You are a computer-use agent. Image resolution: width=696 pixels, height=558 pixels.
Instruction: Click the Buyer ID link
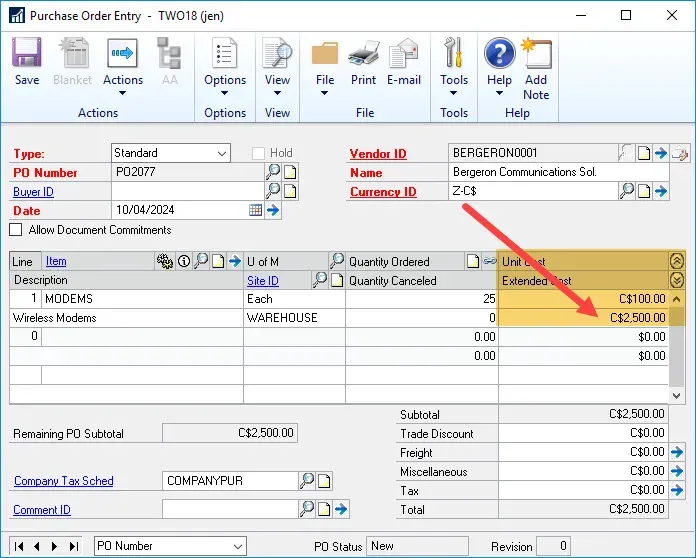[x=33, y=192]
